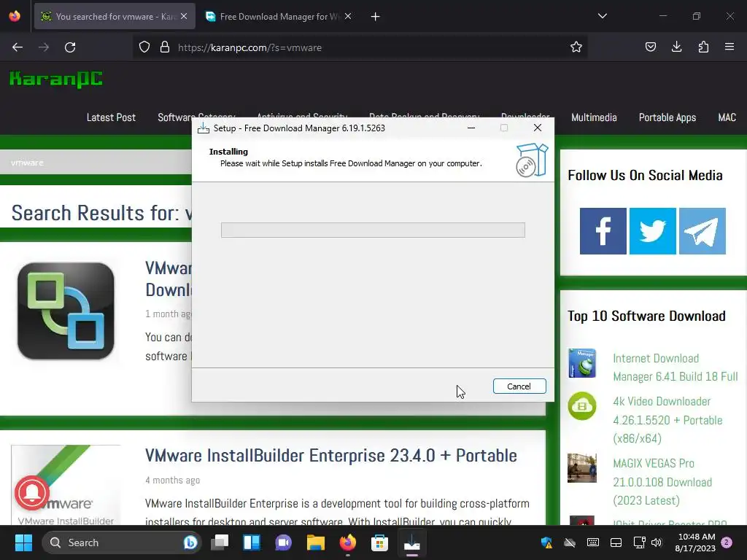Open a new browser tab
747x560 pixels.
click(x=376, y=17)
